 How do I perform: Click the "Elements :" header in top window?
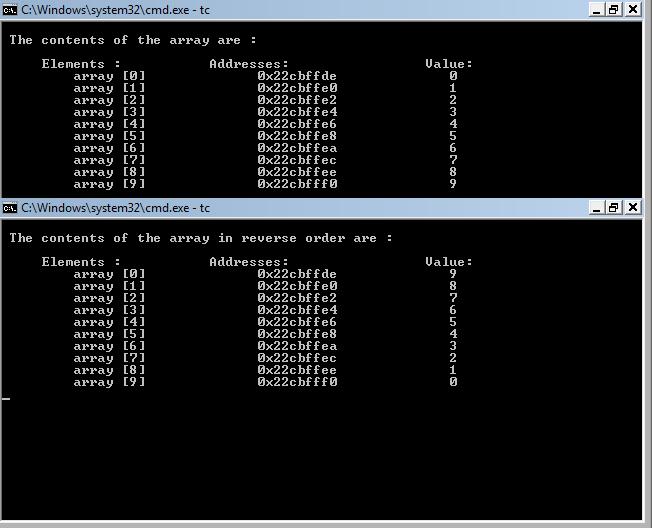(81, 64)
